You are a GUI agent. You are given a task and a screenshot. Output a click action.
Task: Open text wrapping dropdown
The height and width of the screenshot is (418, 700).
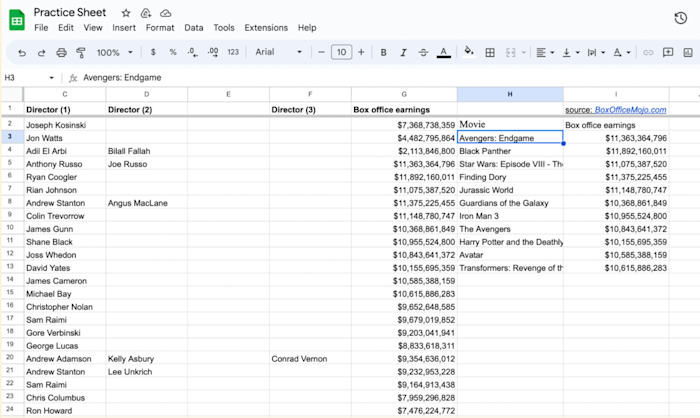596,53
